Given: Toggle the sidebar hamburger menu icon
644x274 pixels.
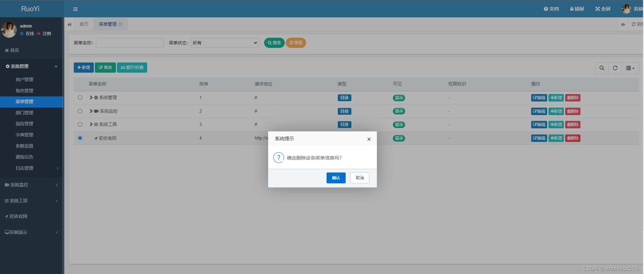Looking at the screenshot, I should tap(75, 9).
